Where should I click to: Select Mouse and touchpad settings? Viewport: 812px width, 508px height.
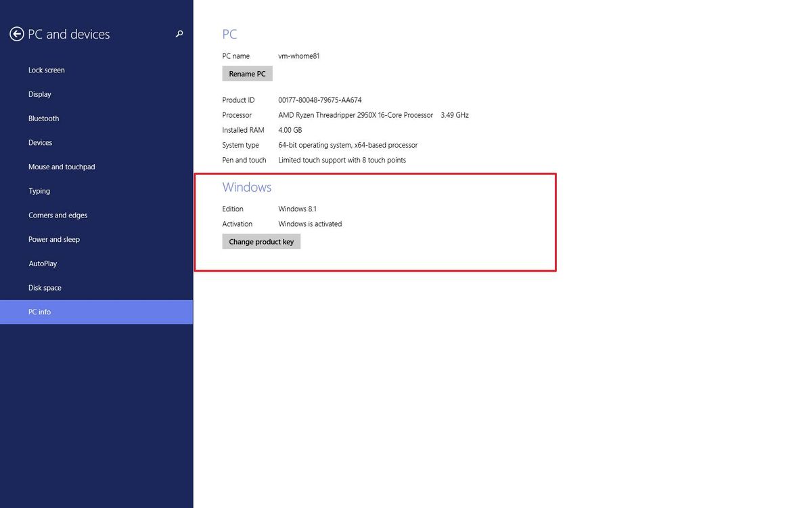[62, 167]
